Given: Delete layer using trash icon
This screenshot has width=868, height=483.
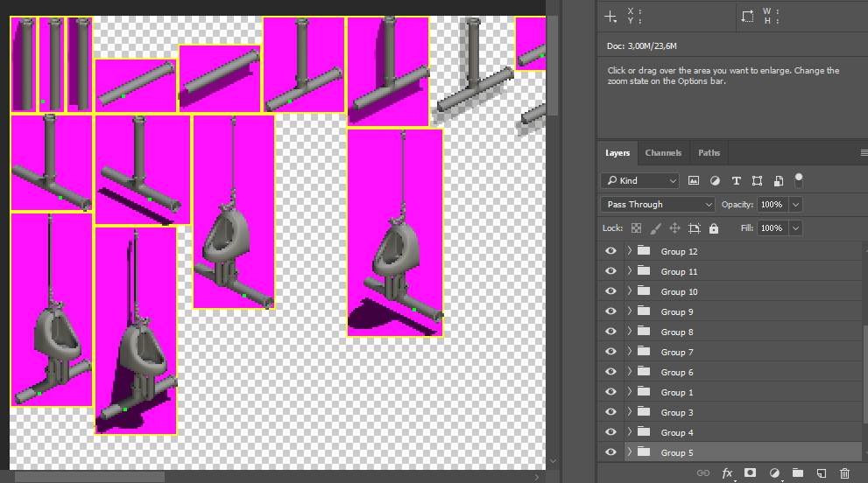Looking at the screenshot, I should [844, 473].
